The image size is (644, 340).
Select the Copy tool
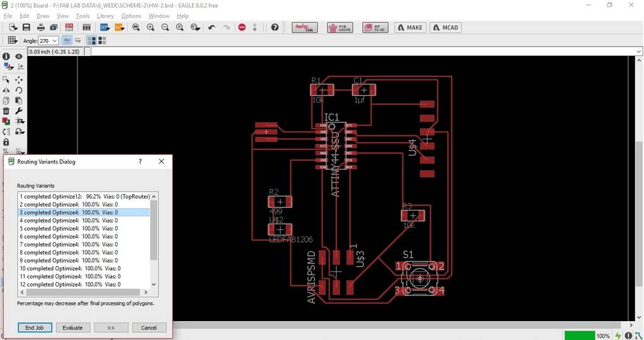pos(6,100)
